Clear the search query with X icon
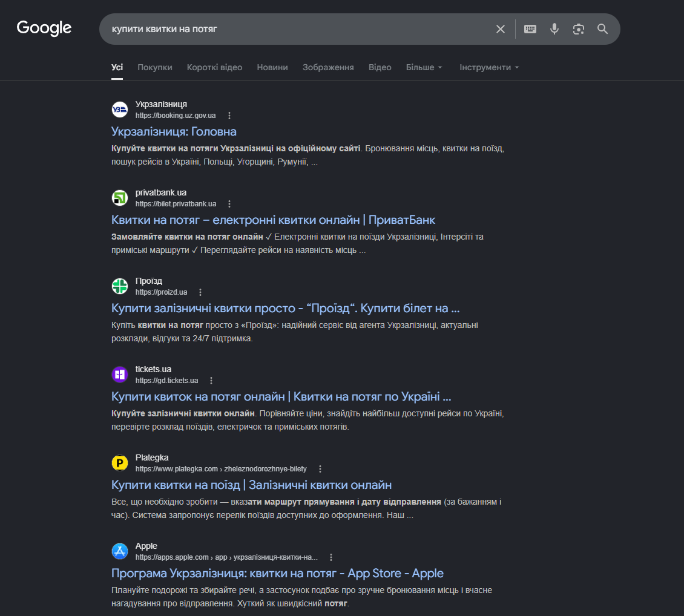This screenshot has width=684, height=616. (x=501, y=29)
